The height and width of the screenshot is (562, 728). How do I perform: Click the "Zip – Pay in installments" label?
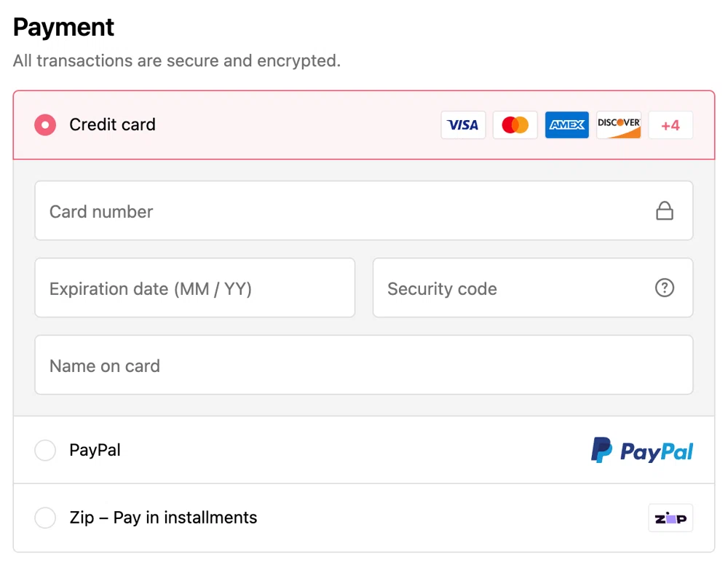point(163,518)
